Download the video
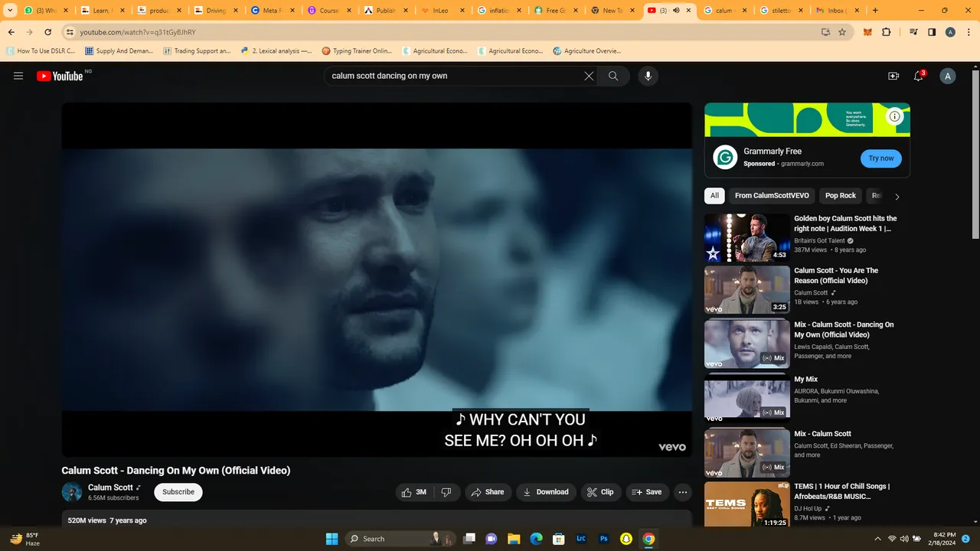 [x=546, y=492]
